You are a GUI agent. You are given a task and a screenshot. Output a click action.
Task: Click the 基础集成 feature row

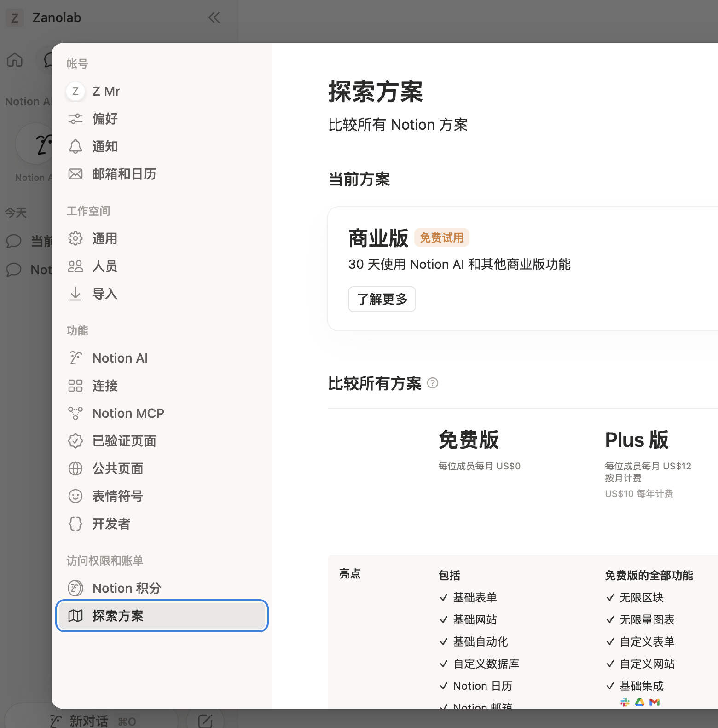(x=635, y=686)
